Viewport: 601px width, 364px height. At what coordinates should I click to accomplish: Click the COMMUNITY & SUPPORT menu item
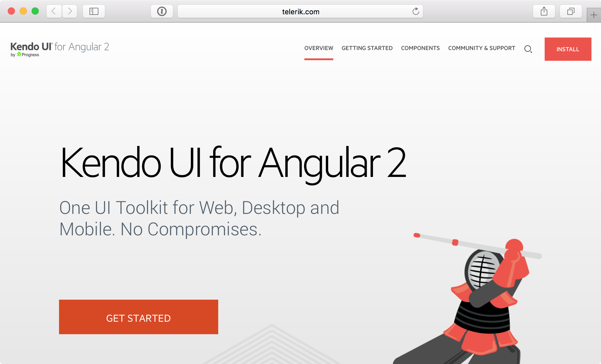click(x=482, y=48)
